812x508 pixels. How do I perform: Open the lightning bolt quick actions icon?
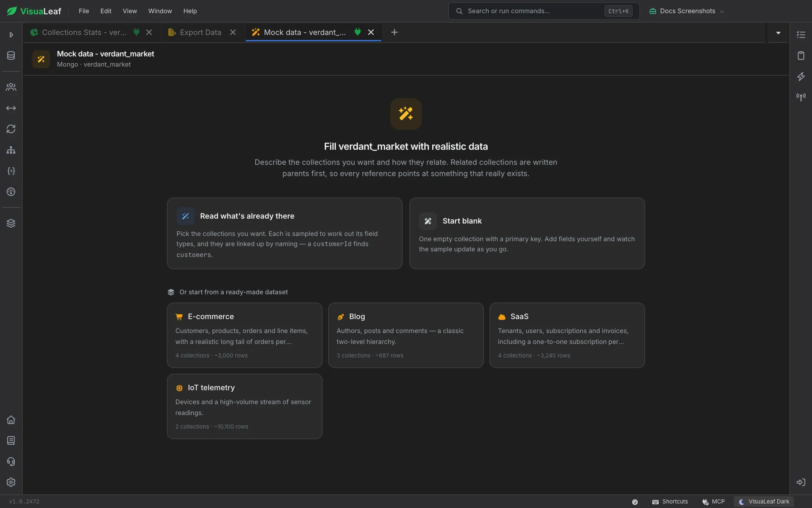pyautogui.click(x=801, y=76)
